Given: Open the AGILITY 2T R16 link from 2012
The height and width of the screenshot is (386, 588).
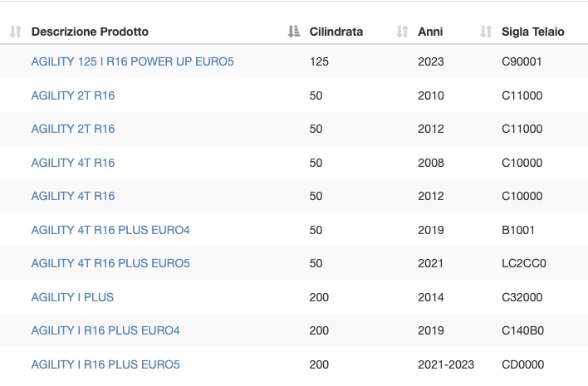Looking at the screenshot, I should tap(73, 129).
